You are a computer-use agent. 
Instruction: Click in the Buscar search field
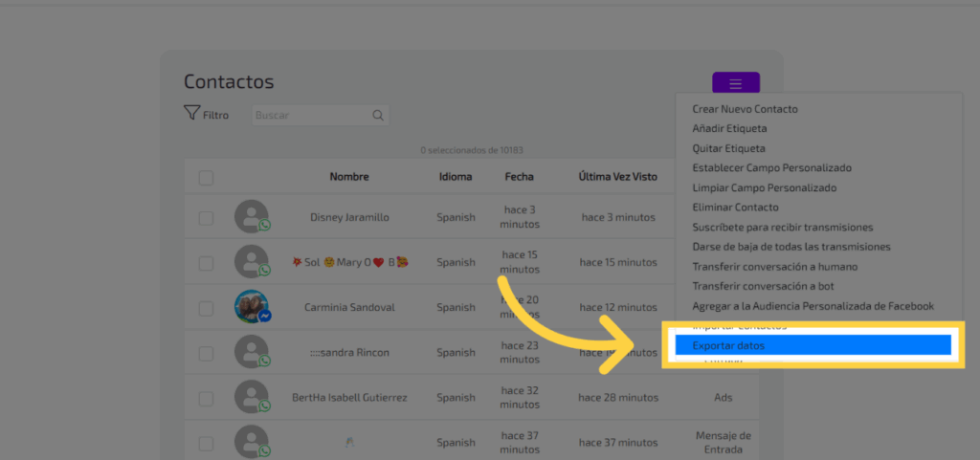(x=311, y=116)
